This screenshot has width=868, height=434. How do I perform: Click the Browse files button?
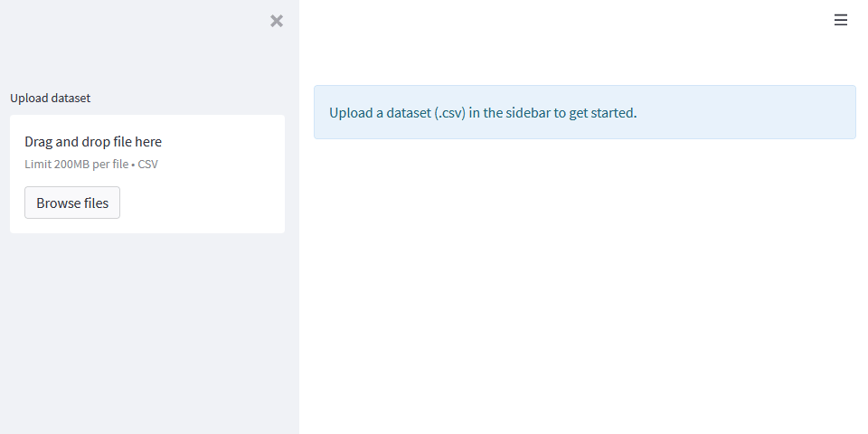click(72, 203)
